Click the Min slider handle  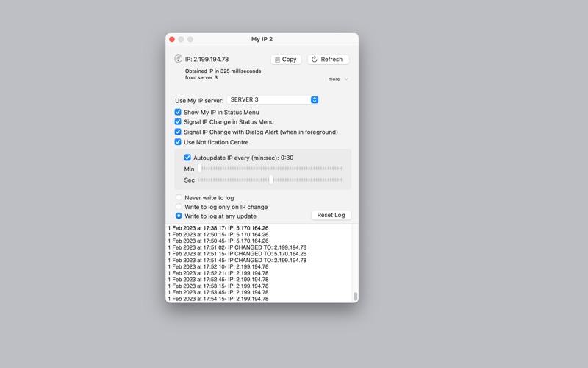coord(200,169)
